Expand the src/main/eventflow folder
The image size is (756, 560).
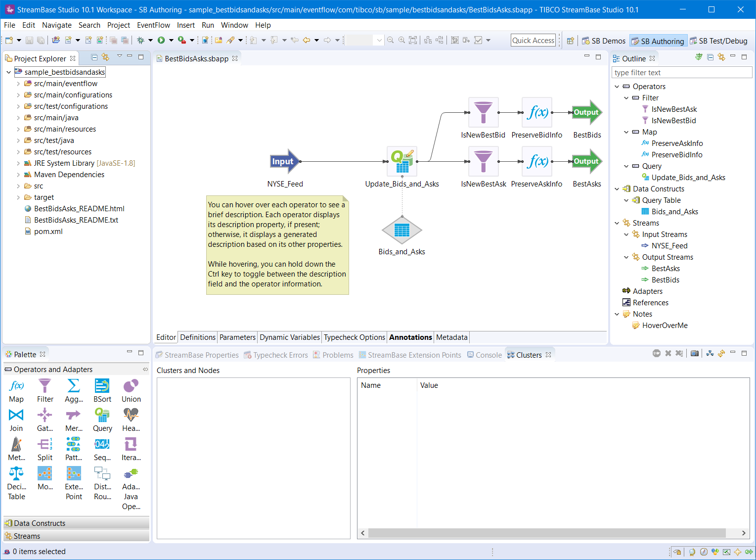18,84
